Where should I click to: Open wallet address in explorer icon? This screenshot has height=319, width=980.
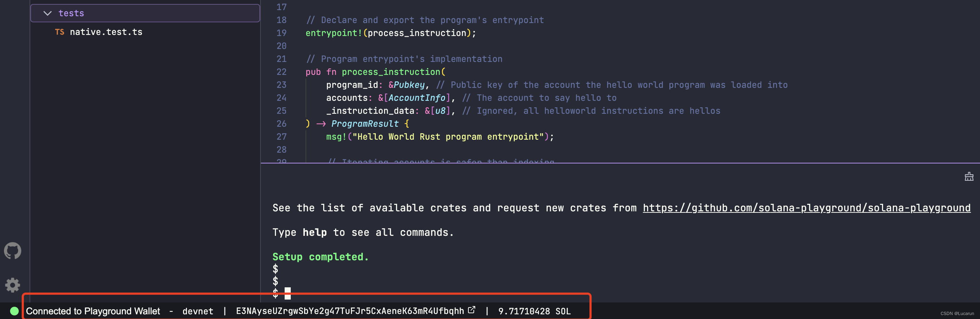[471, 310]
